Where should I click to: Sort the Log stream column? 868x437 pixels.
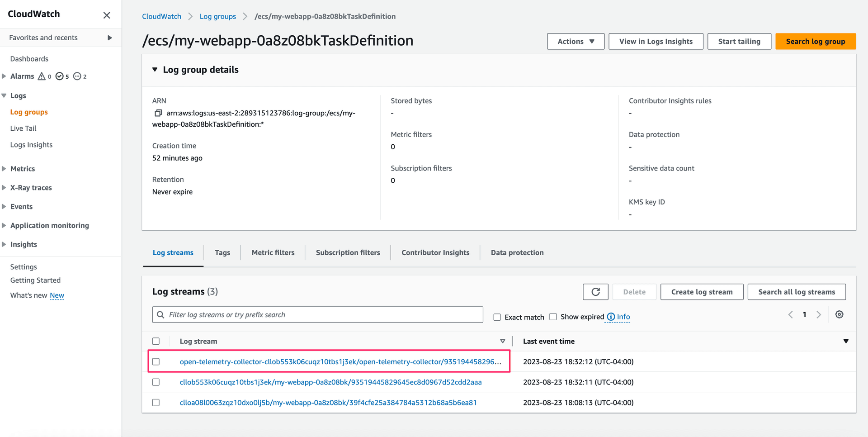point(502,341)
